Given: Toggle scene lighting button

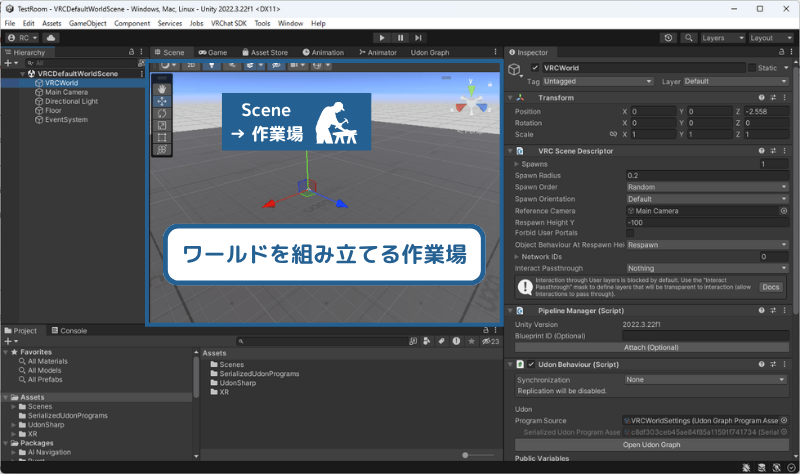Looking at the screenshot, I should coord(212,65).
